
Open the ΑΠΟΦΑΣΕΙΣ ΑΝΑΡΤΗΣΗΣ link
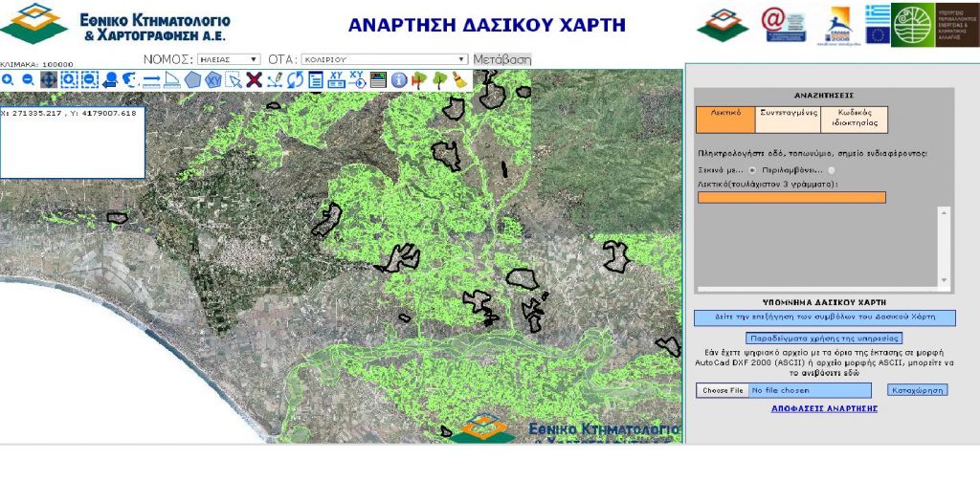pos(824,408)
